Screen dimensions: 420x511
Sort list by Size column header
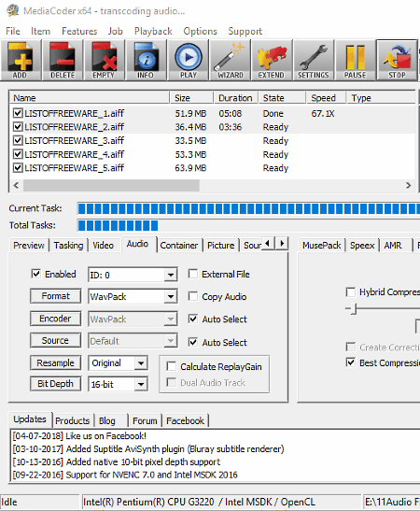tap(191, 98)
